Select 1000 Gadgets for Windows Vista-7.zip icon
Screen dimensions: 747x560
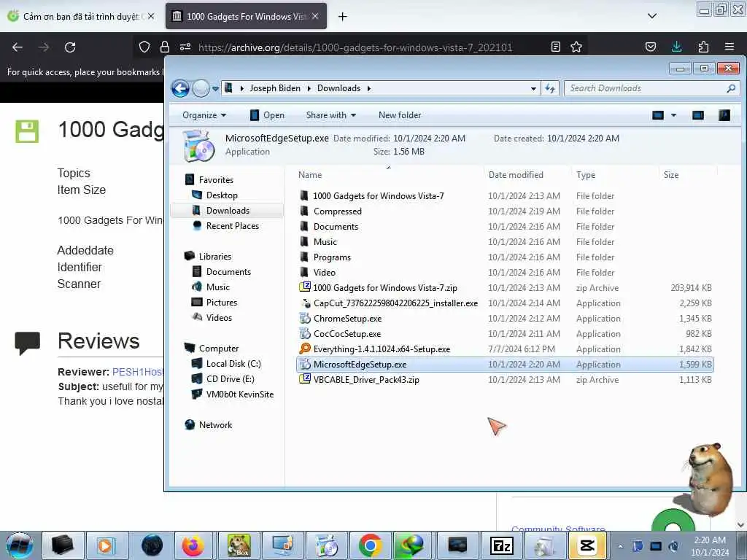tap(304, 287)
